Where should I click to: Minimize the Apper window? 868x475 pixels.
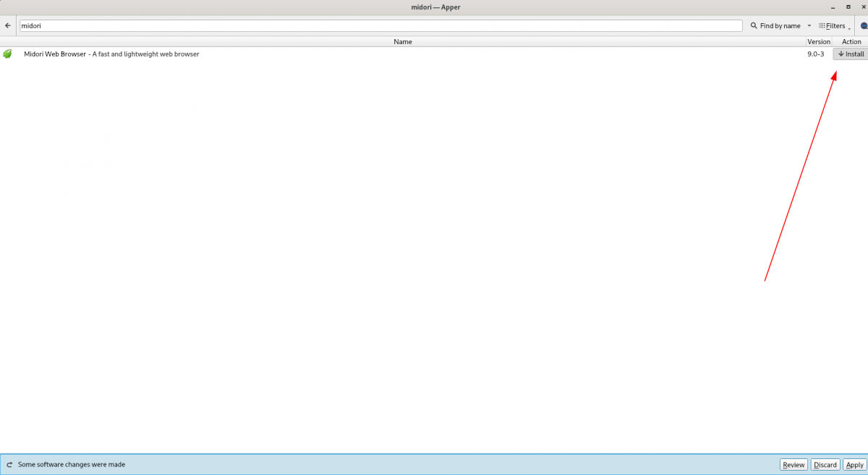coord(833,7)
